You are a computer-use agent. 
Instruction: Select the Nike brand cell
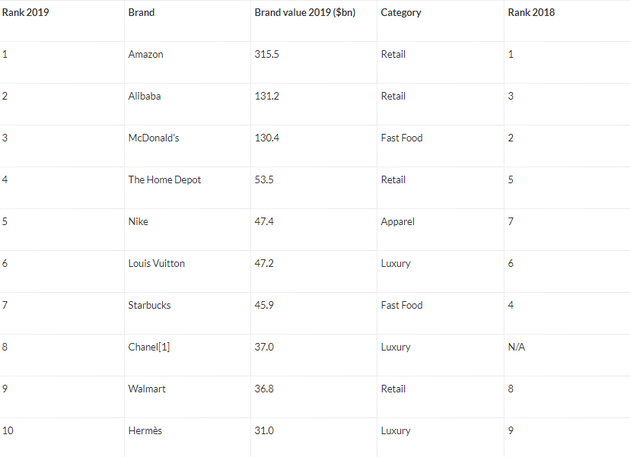tap(138, 221)
